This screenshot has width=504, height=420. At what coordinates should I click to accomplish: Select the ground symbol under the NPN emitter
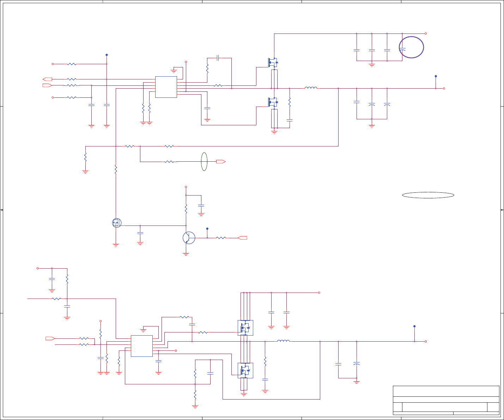coord(186,254)
